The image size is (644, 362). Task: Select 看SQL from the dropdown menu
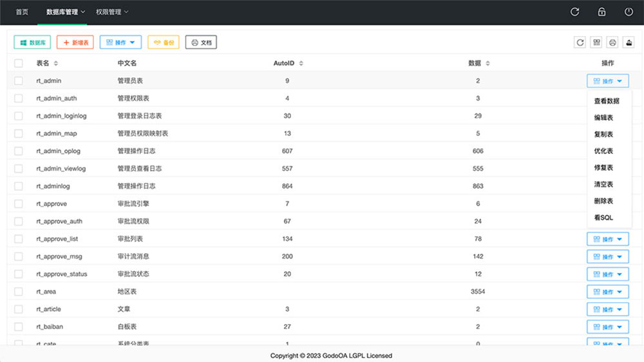pos(603,218)
